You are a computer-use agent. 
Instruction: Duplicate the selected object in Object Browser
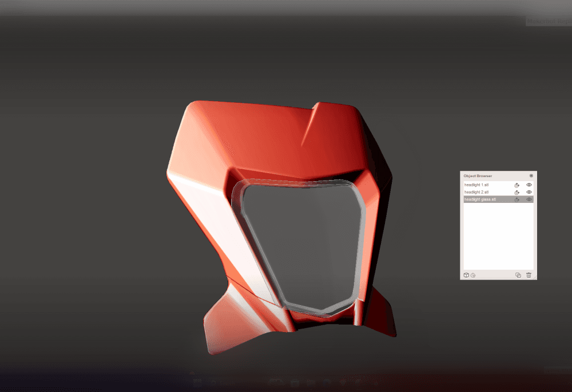coord(518,275)
